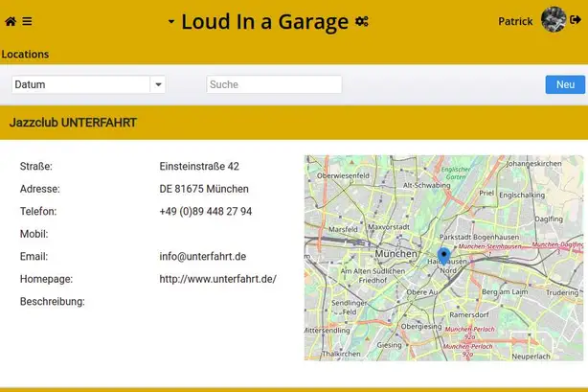Log out using the exit icon

pos(576,19)
